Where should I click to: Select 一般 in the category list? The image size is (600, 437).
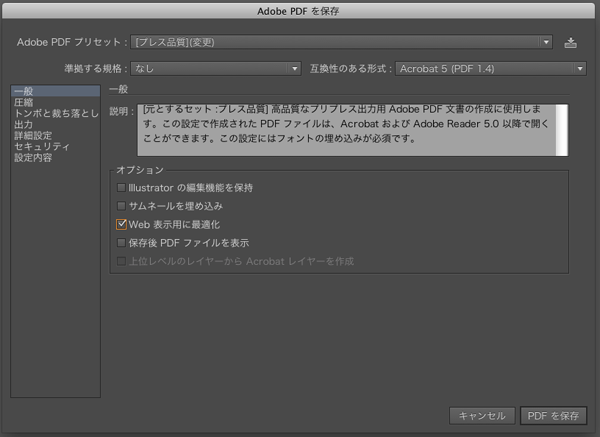click(55, 91)
